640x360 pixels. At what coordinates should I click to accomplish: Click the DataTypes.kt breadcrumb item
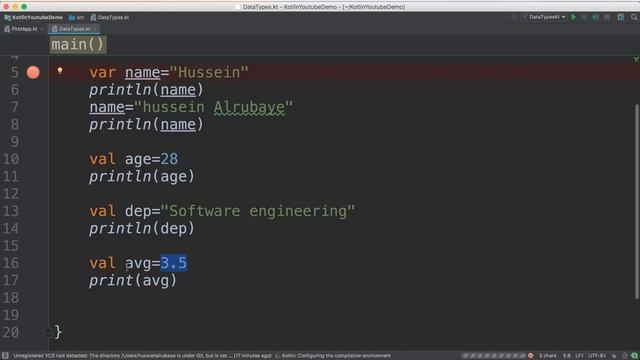(110, 17)
